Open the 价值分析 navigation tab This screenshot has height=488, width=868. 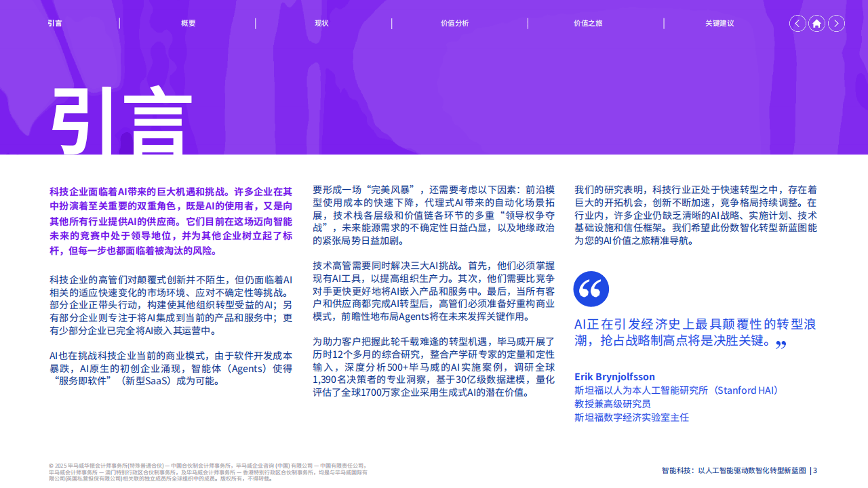click(454, 23)
